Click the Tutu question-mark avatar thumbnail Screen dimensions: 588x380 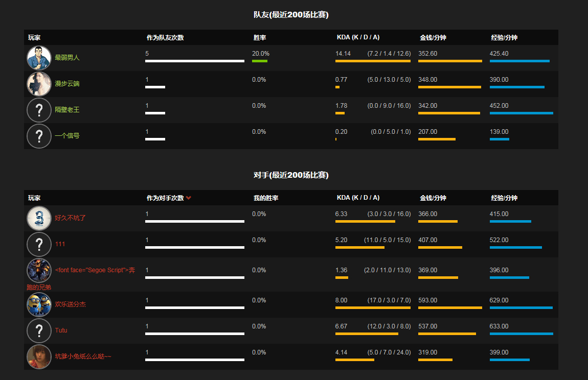coord(39,330)
